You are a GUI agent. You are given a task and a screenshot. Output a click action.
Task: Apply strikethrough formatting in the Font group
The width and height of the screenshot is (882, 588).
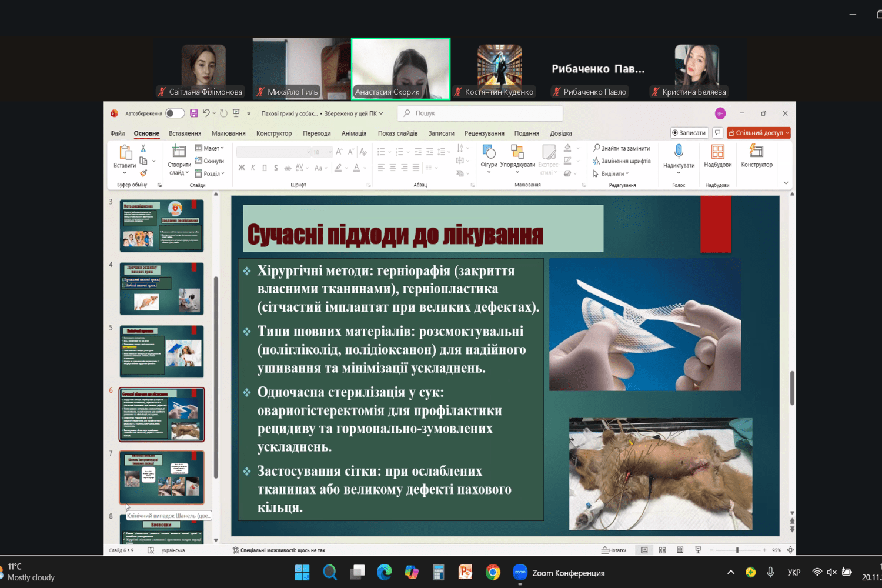[x=288, y=169]
